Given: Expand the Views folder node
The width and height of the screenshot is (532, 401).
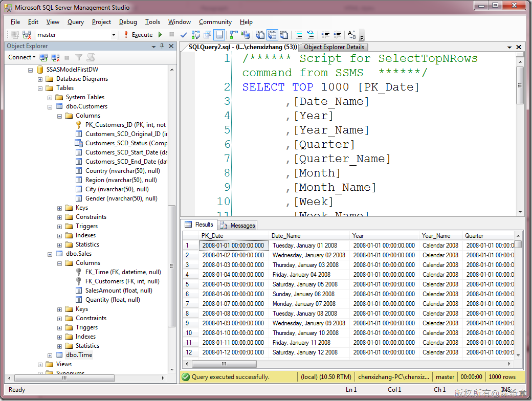Looking at the screenshot, I should pyautogui.click(x=40, y=364).
